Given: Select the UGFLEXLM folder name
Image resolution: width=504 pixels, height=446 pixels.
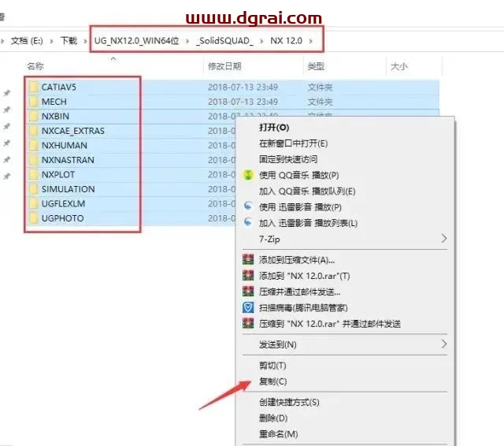Looking at the screenshot, I should pos(63,203).
